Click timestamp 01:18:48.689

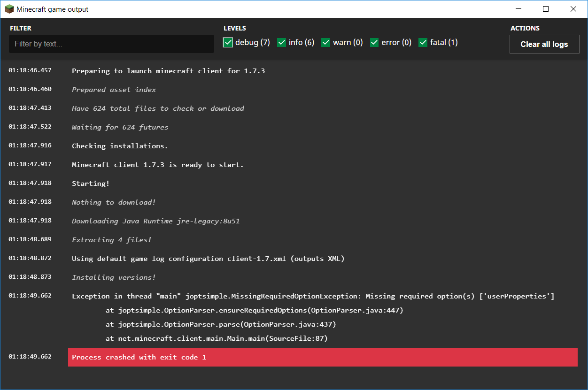point(30,239)
